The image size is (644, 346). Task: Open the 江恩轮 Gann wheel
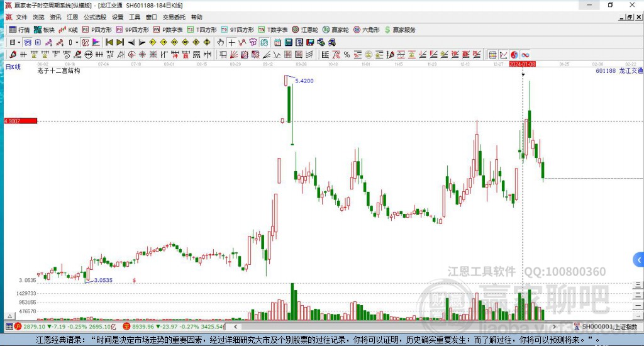(x=305, y=30)
